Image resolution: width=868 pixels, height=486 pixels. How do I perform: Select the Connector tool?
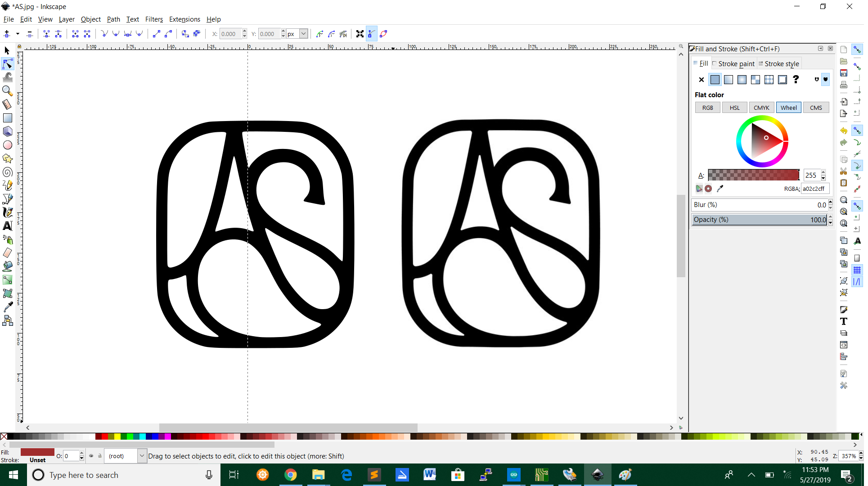pos(7,320)
